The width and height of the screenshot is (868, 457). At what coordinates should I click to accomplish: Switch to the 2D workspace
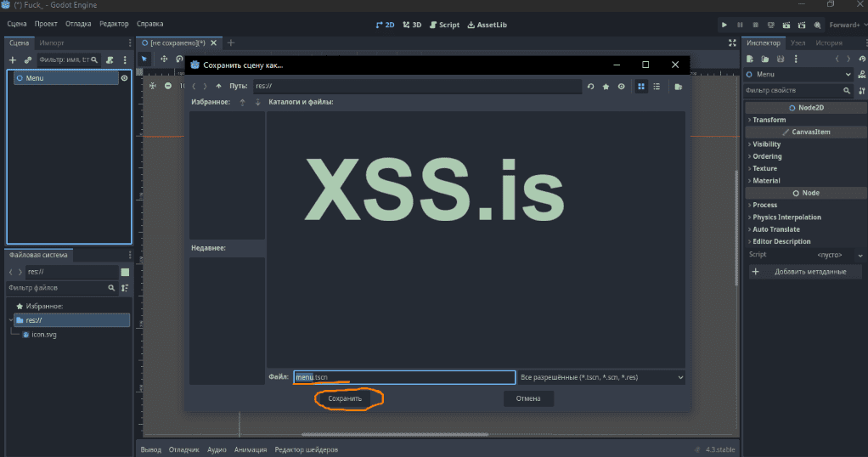385,25
